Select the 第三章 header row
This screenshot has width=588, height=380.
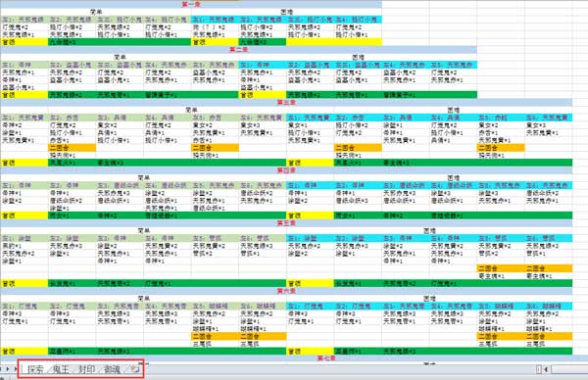[286, 102]
